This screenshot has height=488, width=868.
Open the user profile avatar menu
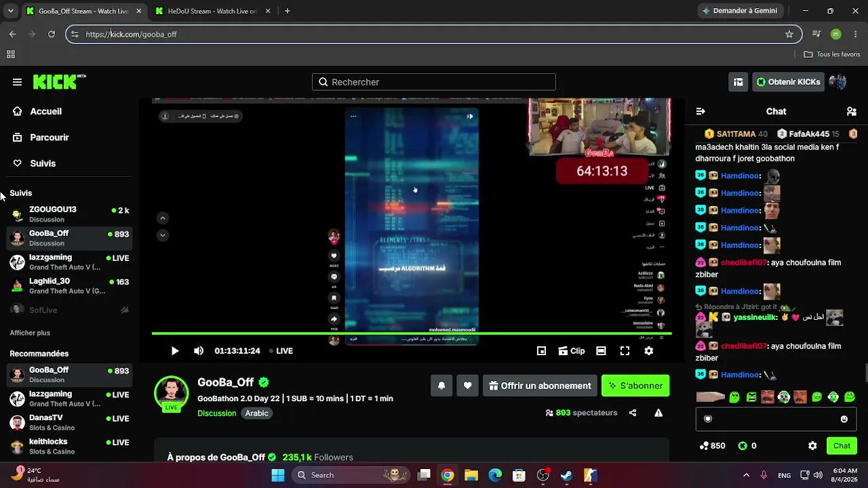[x=837, y=82]
